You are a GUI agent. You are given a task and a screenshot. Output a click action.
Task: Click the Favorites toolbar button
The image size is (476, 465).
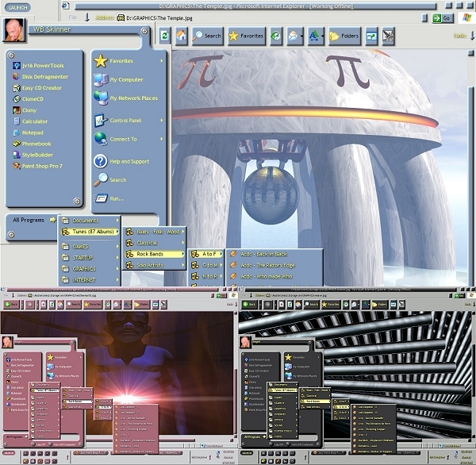tap(246, 37)
